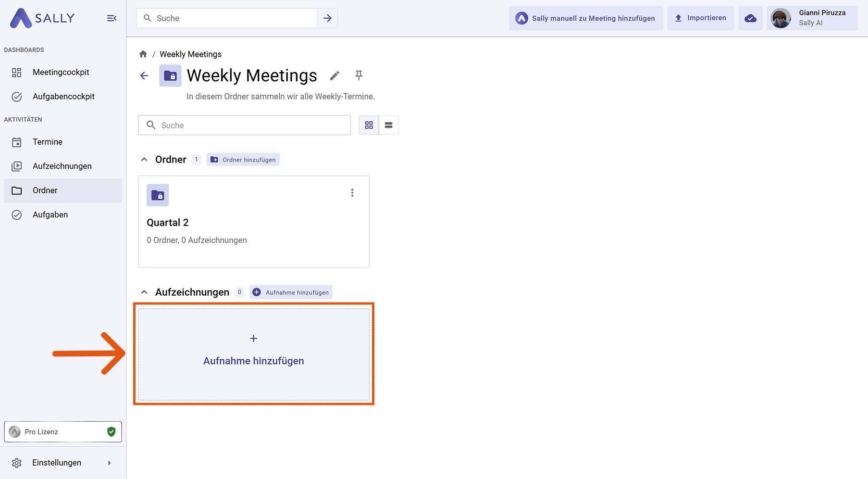Open Quartal 2 three-dot options menu

coord(352,193)
